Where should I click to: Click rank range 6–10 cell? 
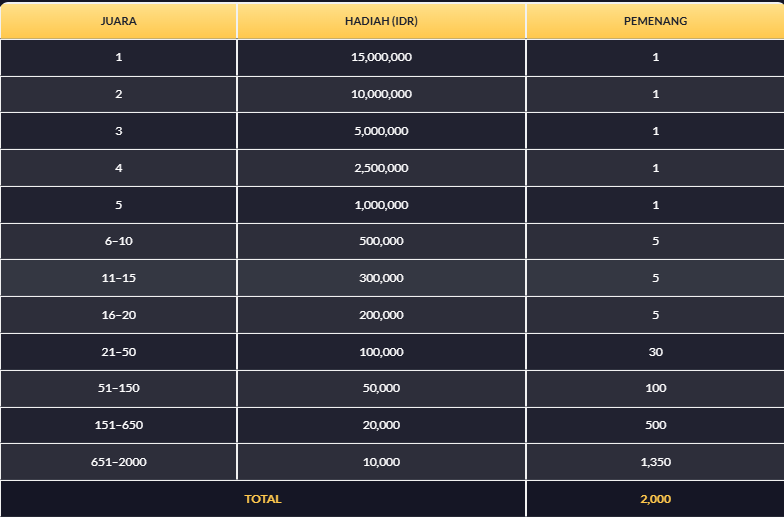pyautogui.click(x=118, y=241)
